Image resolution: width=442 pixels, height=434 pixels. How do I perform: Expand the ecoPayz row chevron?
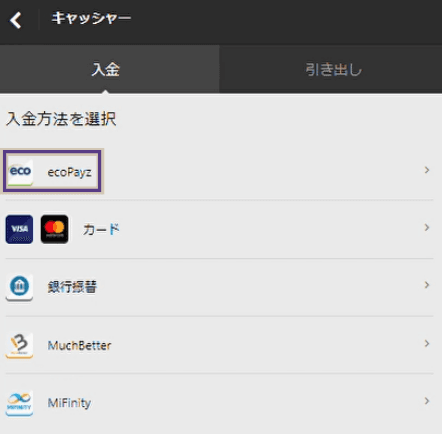point(427,170)
